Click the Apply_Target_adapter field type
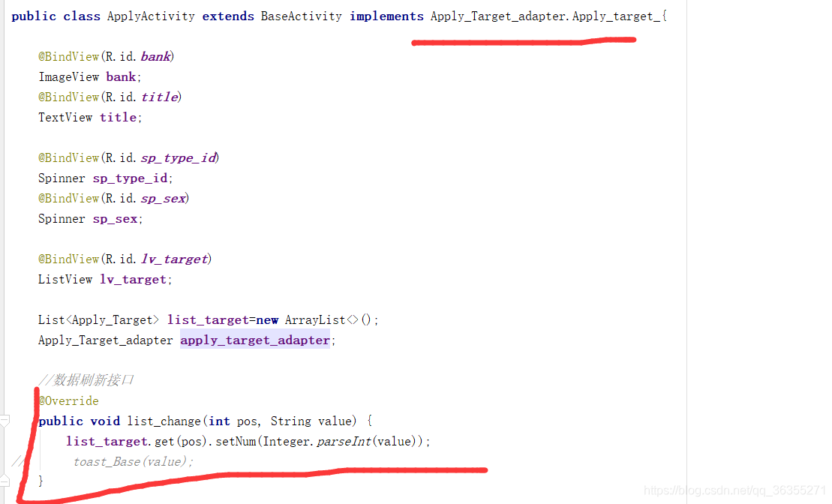The image size is (832, 504). pos(106,340)
